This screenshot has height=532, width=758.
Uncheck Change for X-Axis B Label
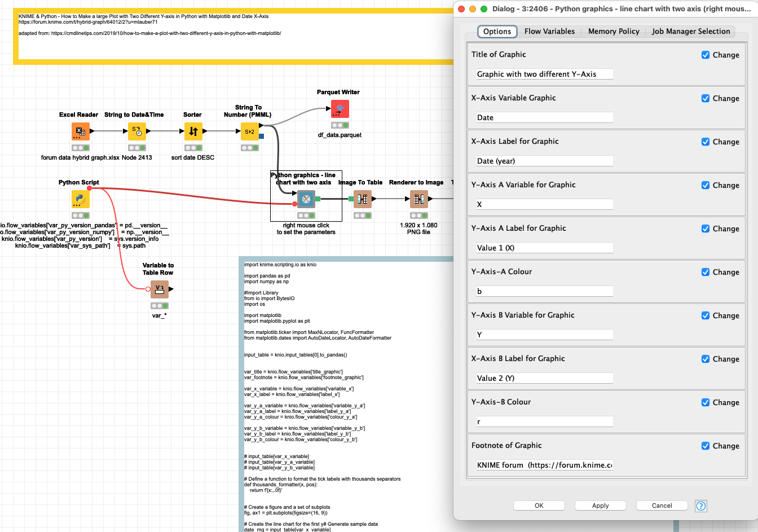click(x=706, y=359)
